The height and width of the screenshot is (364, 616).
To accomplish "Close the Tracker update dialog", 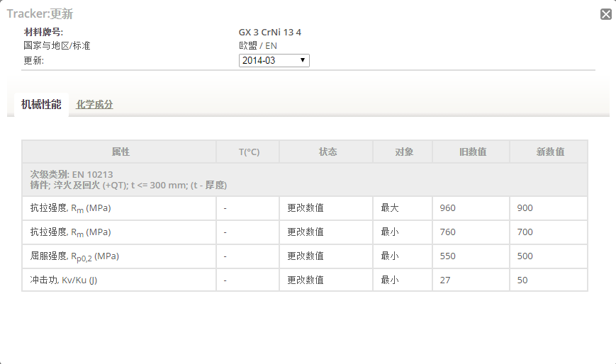I will pyautogui.click(x=605, y=14).
